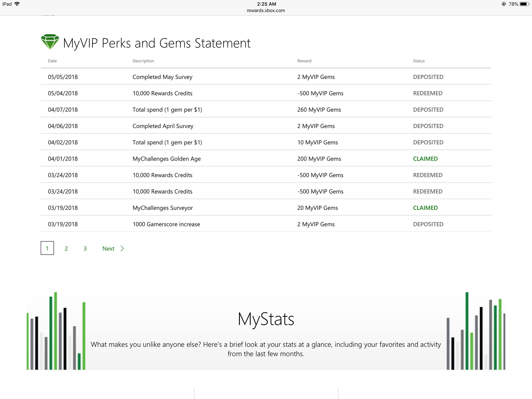Select page 2 of the statement

(66, 249)
